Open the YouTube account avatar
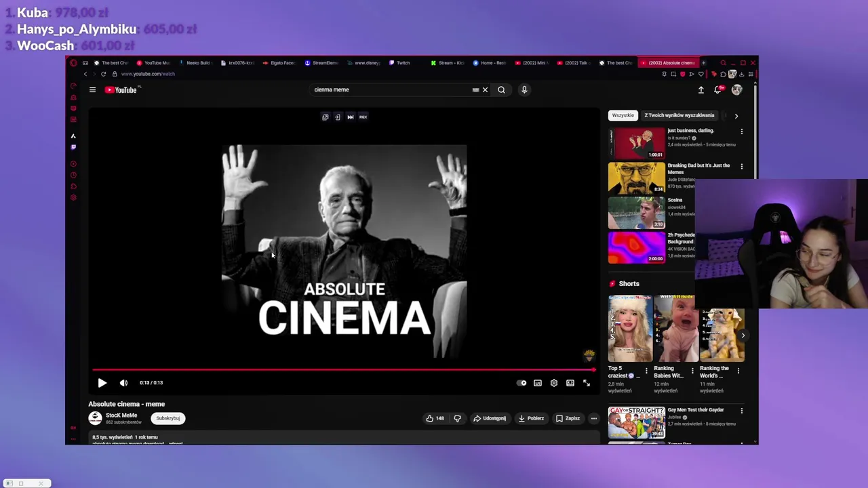This screenshot has width=868, height=488. click(x=736, y=89)
